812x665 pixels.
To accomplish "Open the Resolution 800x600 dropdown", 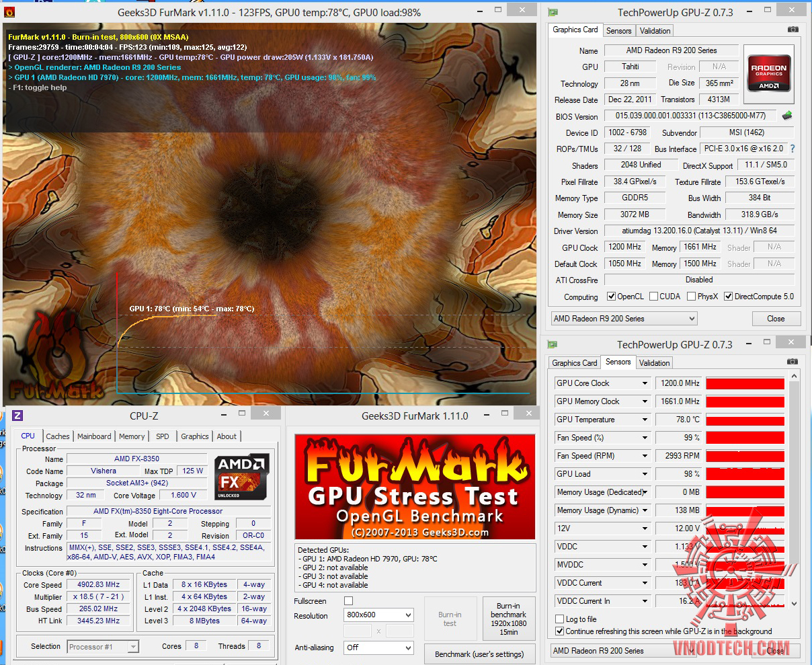I will 378,615.
